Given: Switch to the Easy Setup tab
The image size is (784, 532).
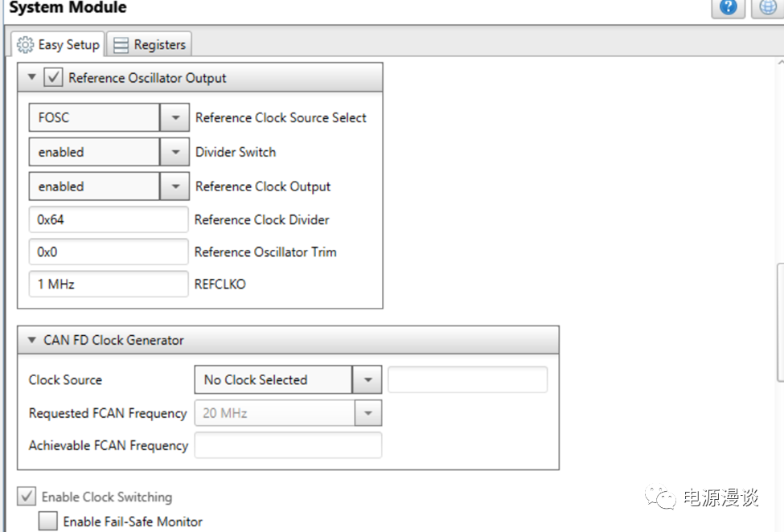Looking at the screenshot, I should click(x=59, y=44).
